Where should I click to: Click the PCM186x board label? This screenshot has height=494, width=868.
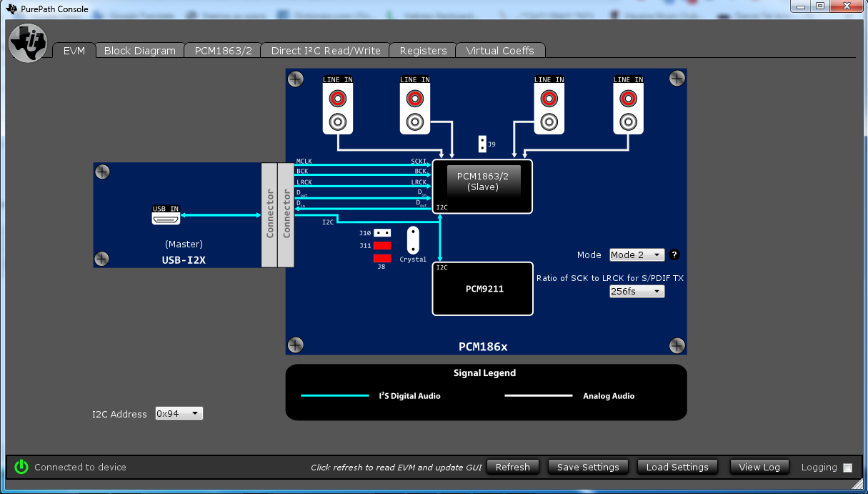tap(483, 347)
